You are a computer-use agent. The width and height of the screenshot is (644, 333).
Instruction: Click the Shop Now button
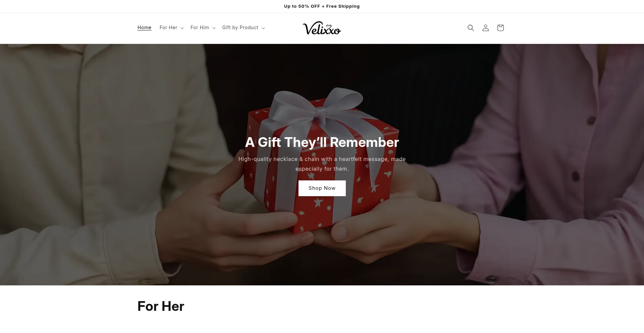[x=322, y=188]
